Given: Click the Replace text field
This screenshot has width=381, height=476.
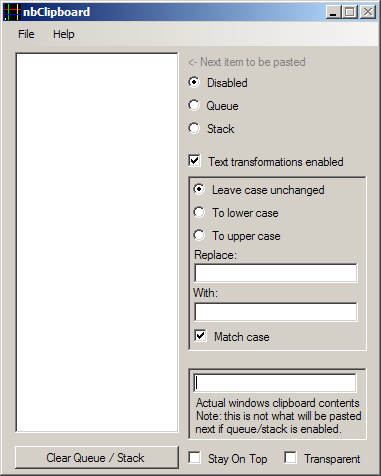Looking at the screenshot, I should point(276,273).
